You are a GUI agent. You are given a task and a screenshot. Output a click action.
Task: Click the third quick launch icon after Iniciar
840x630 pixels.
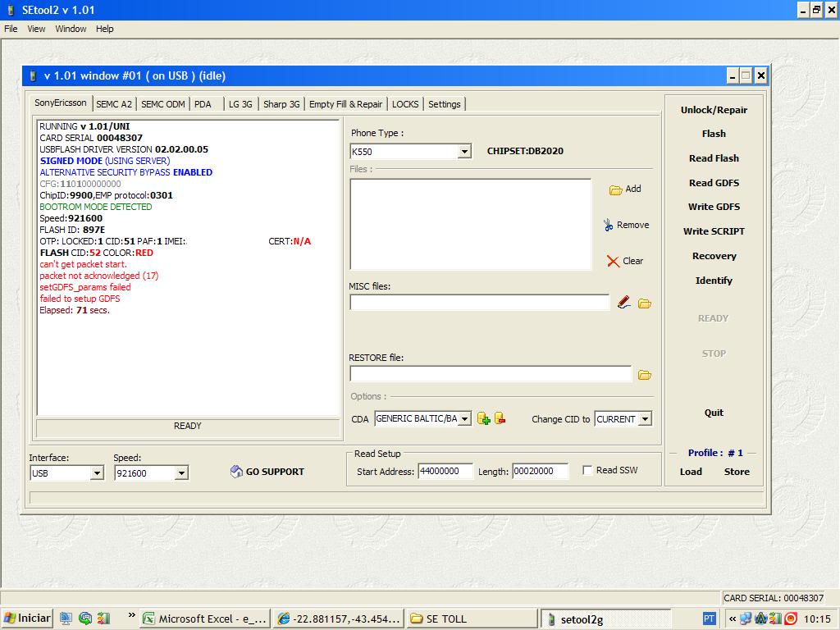103,619
